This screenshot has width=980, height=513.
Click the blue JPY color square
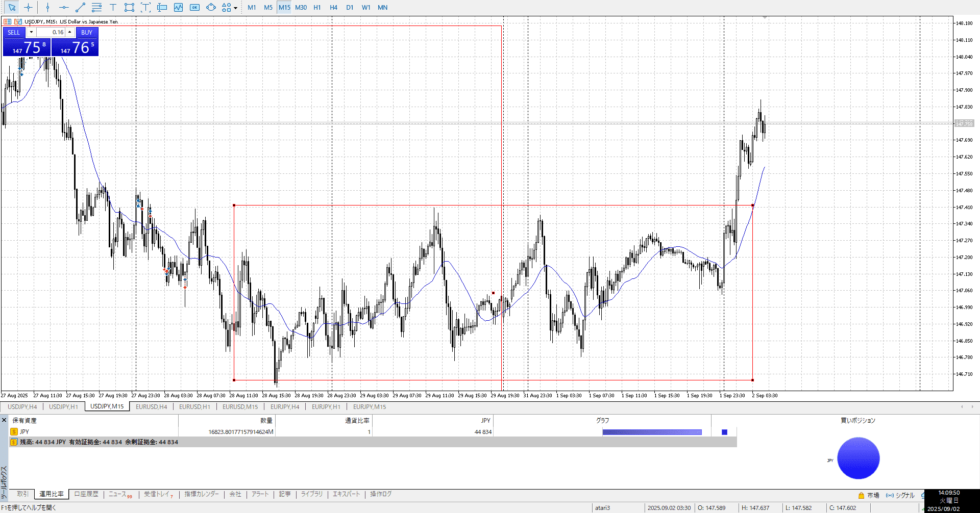point(724,432)
